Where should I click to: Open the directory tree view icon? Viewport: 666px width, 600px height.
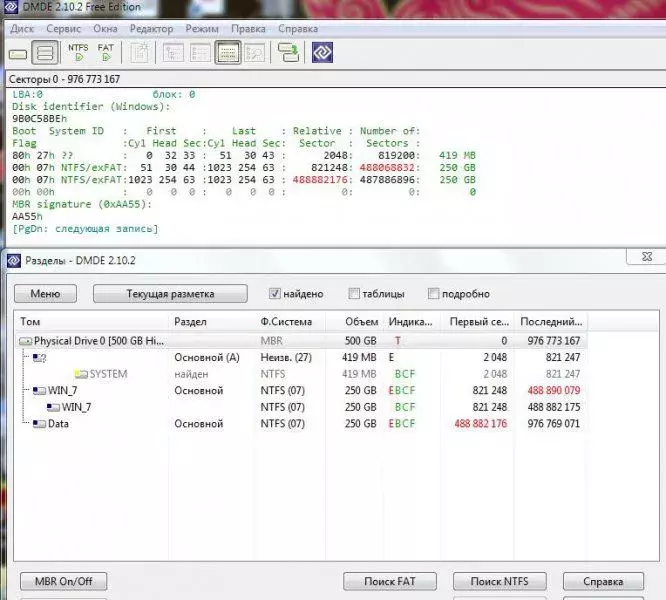173,53
